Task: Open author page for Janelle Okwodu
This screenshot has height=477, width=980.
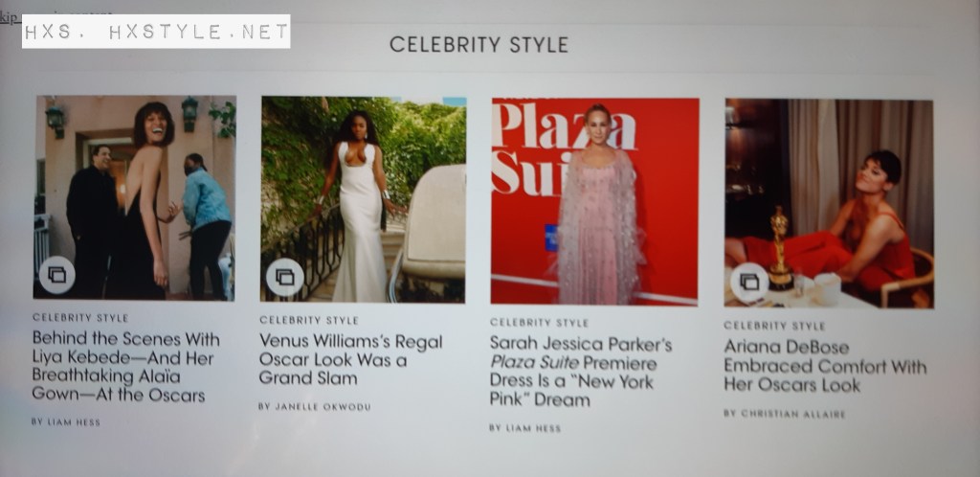Action: point(315,406)
